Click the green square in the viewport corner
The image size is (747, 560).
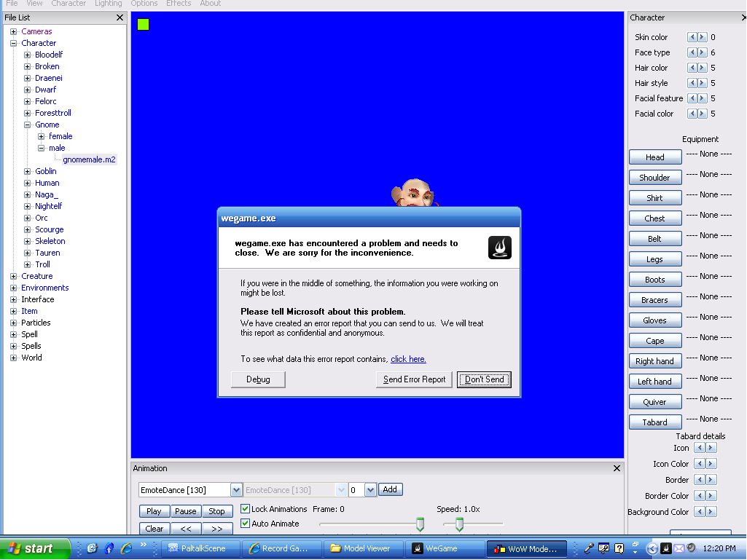pos(143,24)
